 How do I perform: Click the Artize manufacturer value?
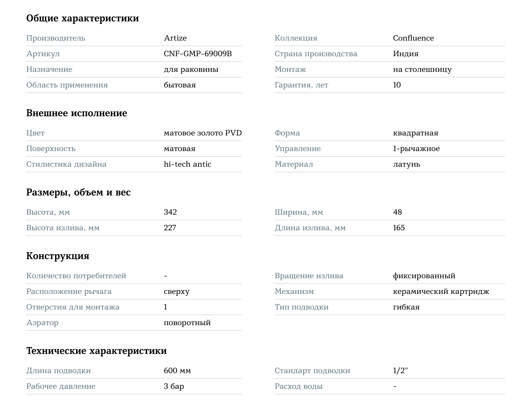(175, 38)
